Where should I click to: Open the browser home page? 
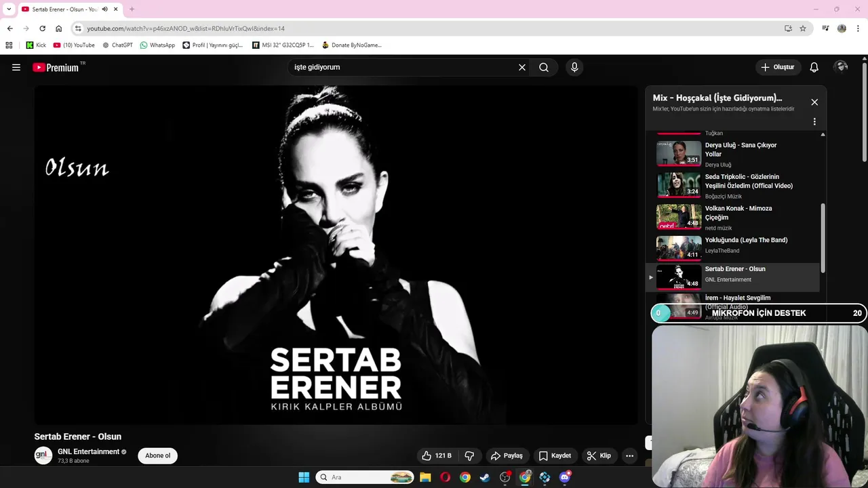(58, 28)
